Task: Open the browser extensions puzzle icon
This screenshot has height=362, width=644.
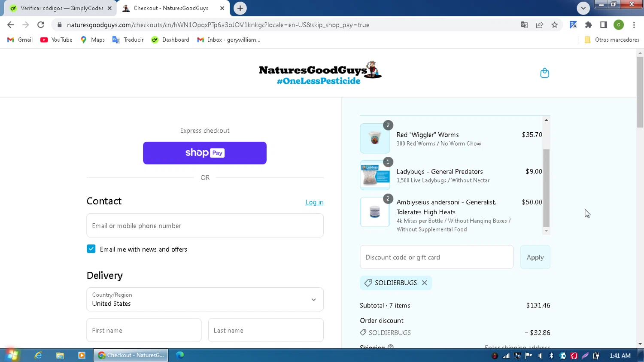Action: (x=588, y=25)
